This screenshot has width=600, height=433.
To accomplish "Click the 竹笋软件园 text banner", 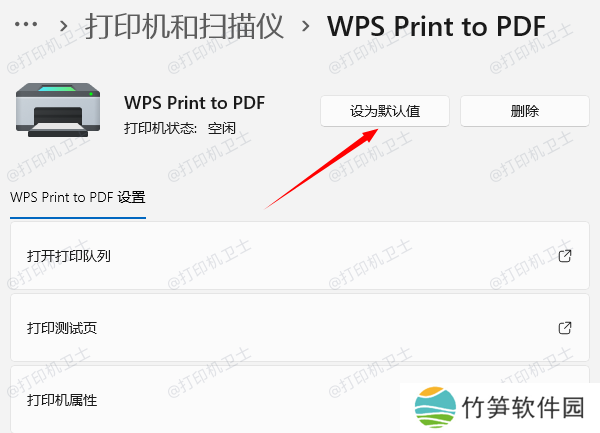I will (523, 407).
